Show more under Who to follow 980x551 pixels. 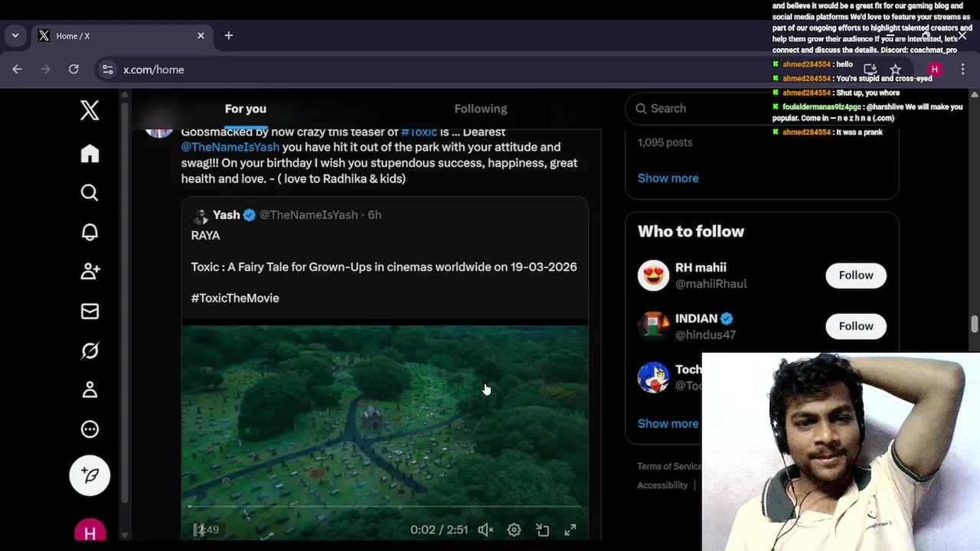point(668,423)
